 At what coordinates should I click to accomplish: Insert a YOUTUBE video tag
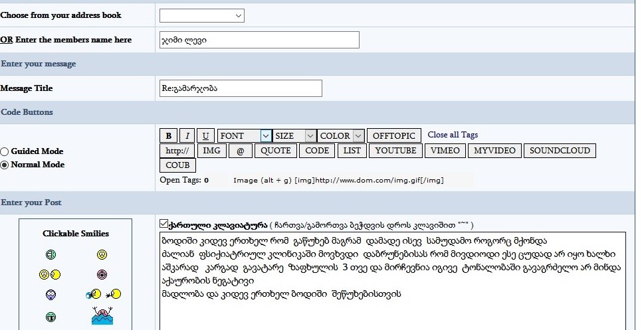pyautogui.click(x=395, y=151)
